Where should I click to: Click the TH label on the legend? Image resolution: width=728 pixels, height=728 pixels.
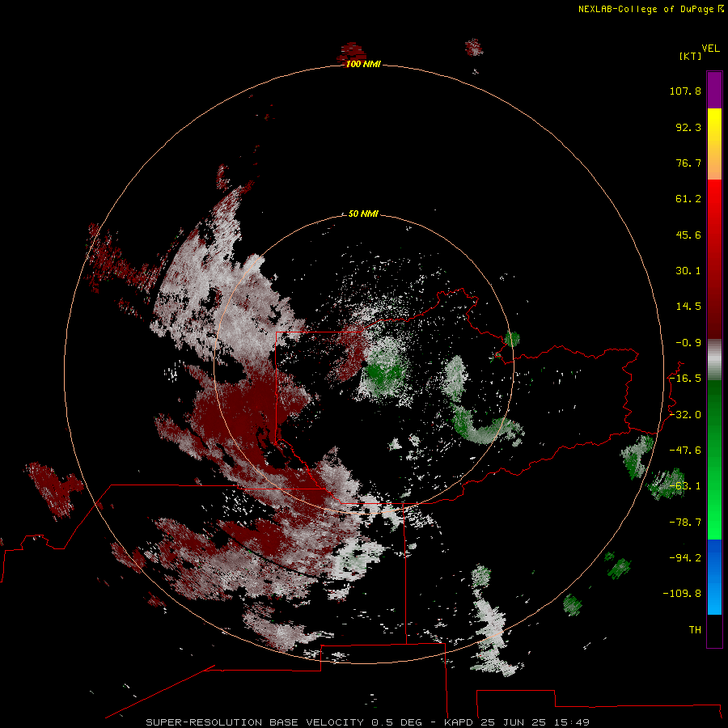point(695,629)
